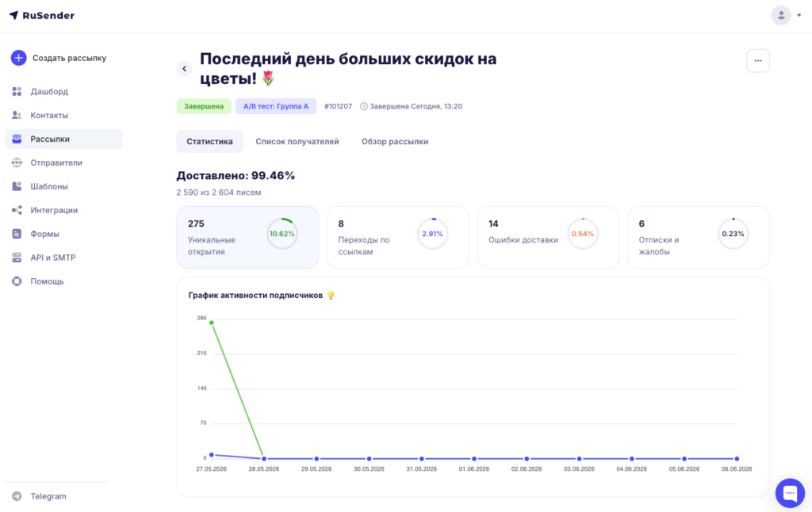812x512 pixels.
Task: Click the user avatar in header
Action: click(x=781, y=16)
